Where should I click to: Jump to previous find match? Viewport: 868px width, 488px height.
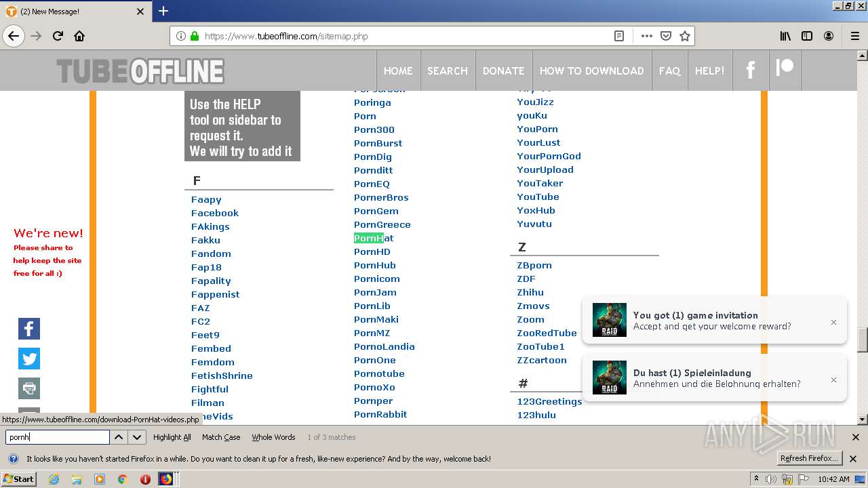119,437
